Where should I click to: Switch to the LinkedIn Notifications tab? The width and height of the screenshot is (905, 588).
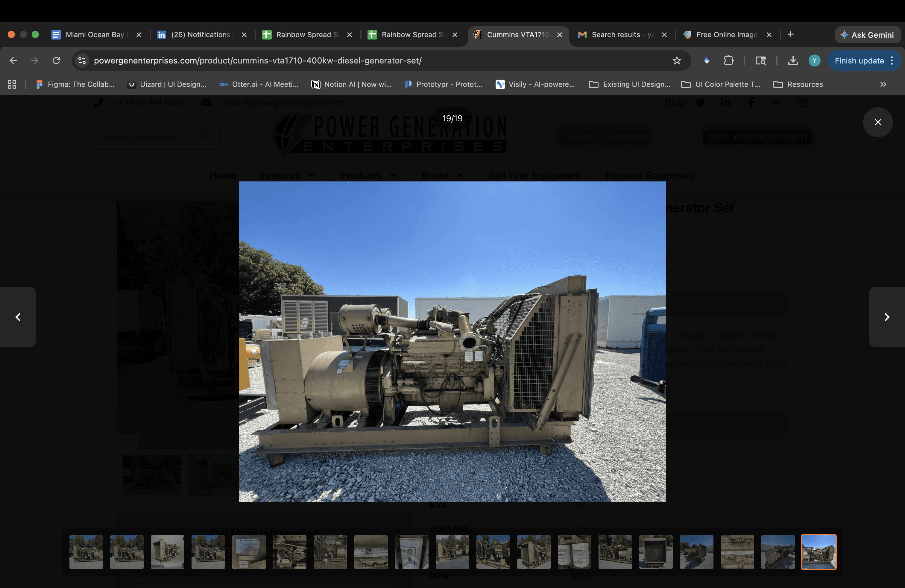pyautogui.click(x=201, y=35)
